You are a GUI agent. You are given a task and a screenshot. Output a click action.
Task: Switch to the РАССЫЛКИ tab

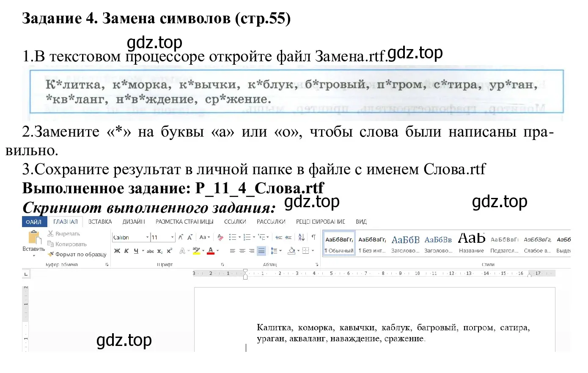(271, 222)
